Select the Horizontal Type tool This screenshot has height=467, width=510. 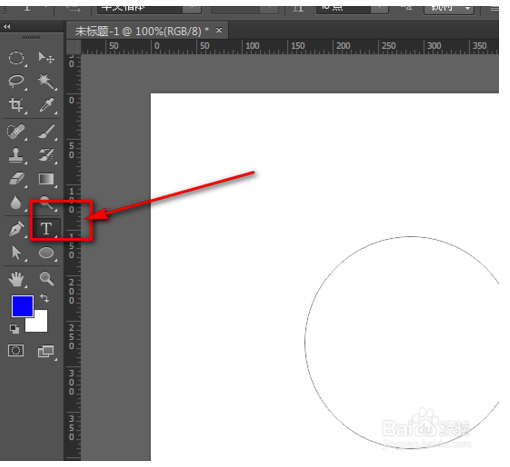pyautogui.click(x=46, y=229)
